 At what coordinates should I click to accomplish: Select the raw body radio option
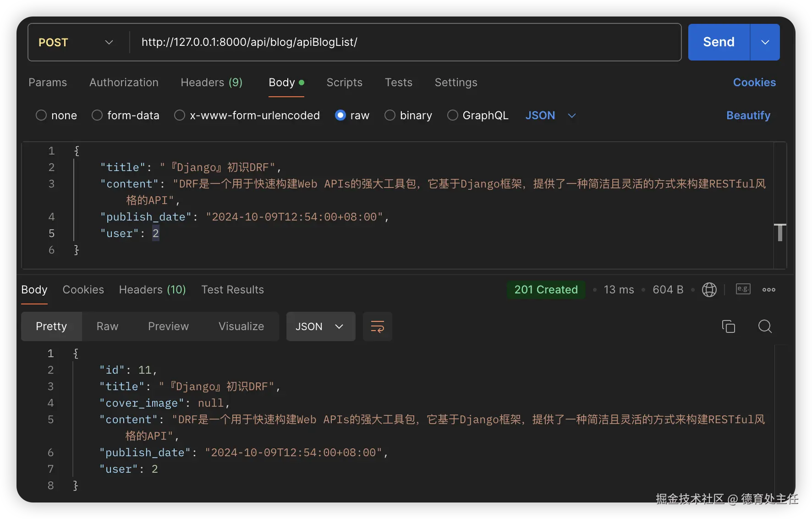340,115
